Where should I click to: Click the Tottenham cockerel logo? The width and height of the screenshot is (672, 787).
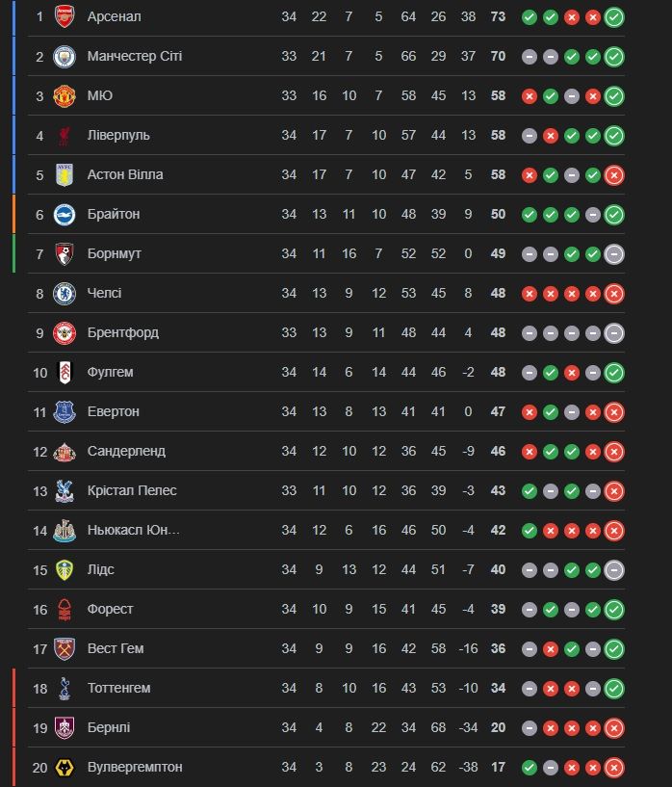point(65,688)
